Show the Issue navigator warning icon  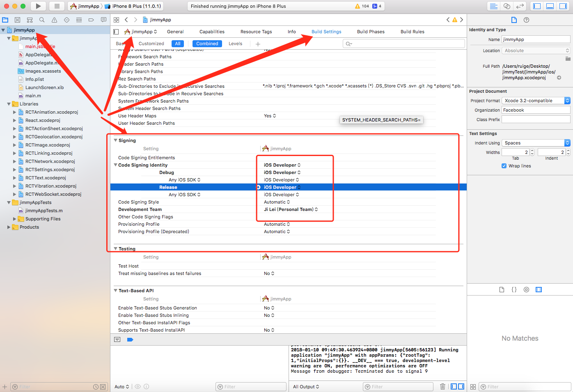pos(54,19)
